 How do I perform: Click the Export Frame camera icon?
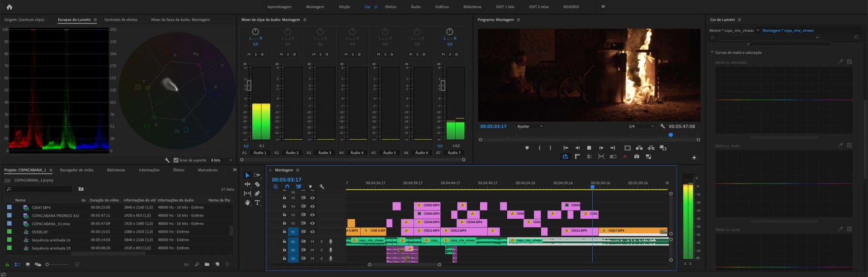[x=637, y=157]
